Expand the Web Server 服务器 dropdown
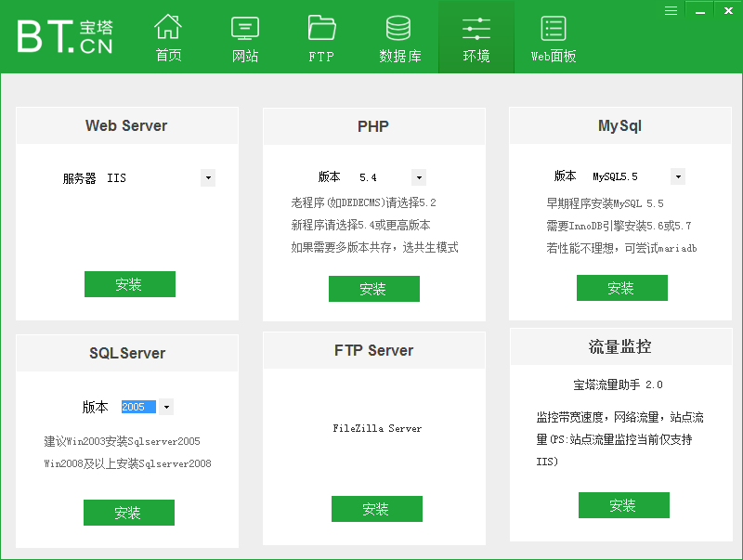This screenshot has height=560, width=743. 208,177
